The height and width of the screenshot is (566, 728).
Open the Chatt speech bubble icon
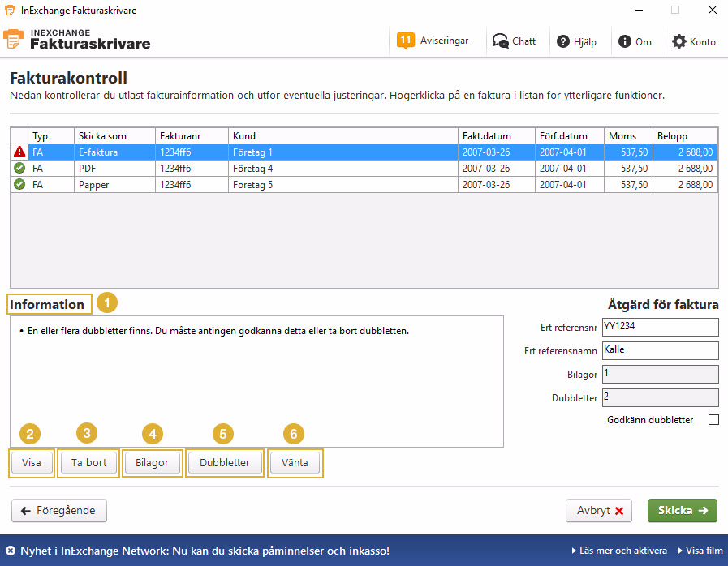point(500,41)
